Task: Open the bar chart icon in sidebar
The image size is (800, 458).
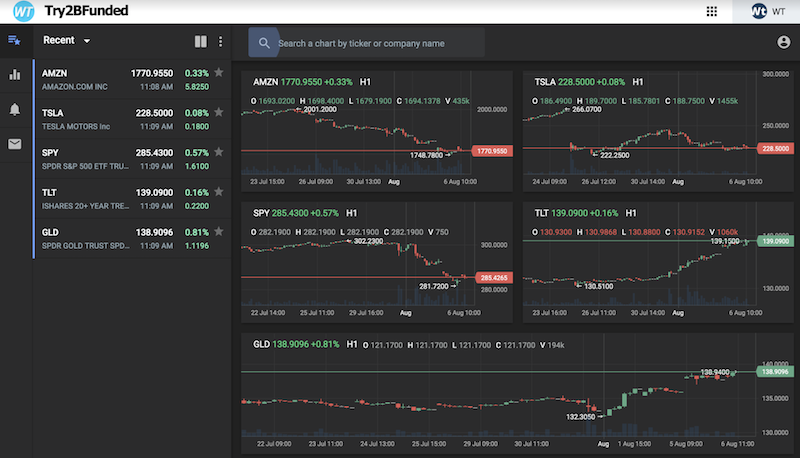Action: [x=15, y=74]
